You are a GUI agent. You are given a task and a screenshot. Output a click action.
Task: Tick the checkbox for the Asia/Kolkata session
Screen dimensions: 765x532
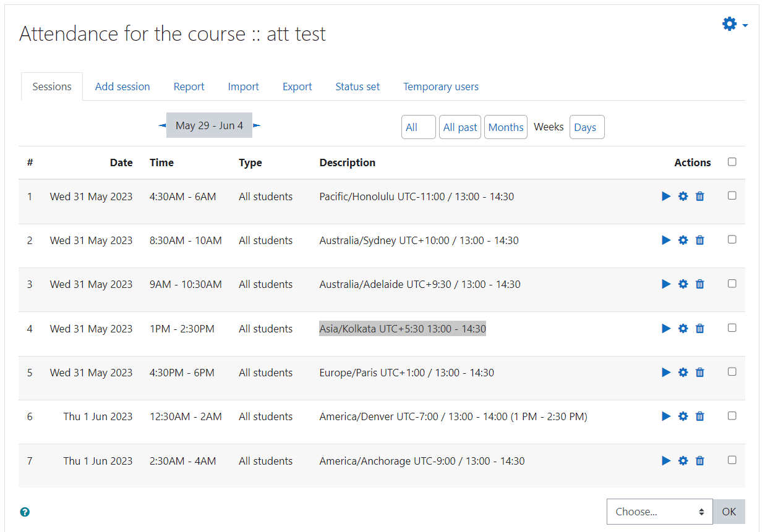732,328
